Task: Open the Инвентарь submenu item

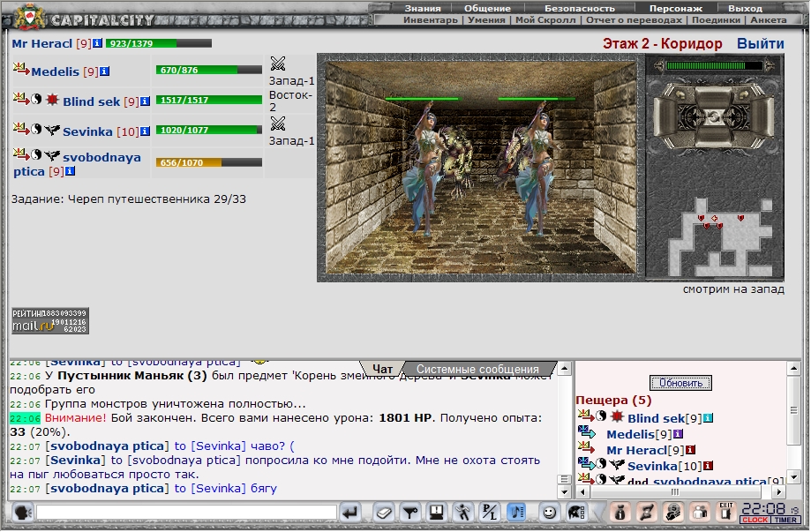Action: (431, 20)
